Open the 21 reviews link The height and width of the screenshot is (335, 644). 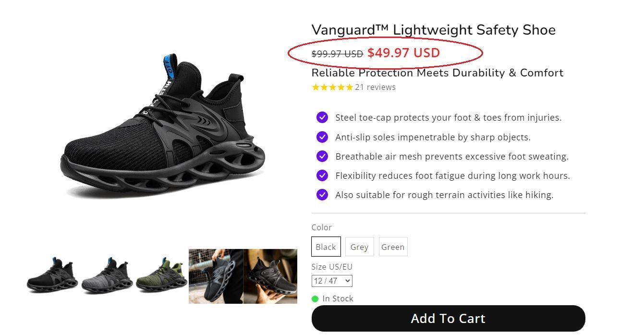[x=375, y=87]
